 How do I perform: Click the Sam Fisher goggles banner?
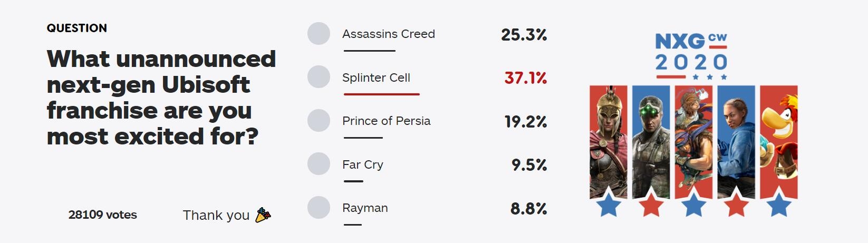tap(651, 142)
